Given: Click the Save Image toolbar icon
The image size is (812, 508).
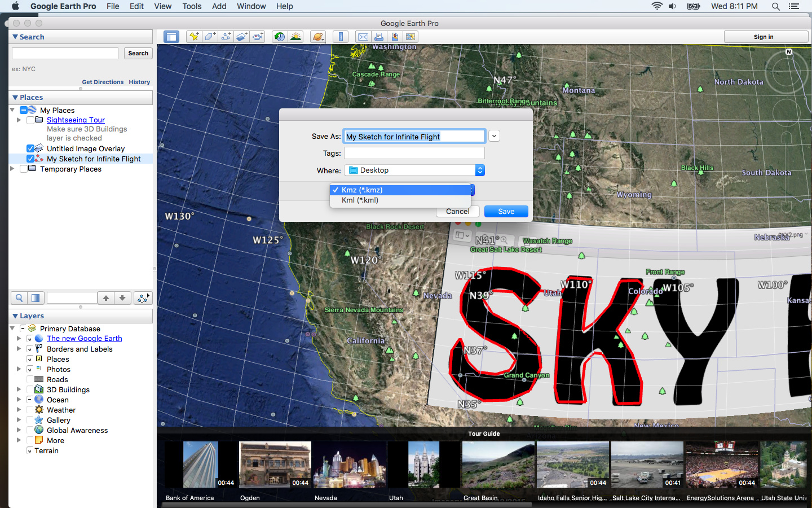Looking at the screenshot, I should point(395,37).
